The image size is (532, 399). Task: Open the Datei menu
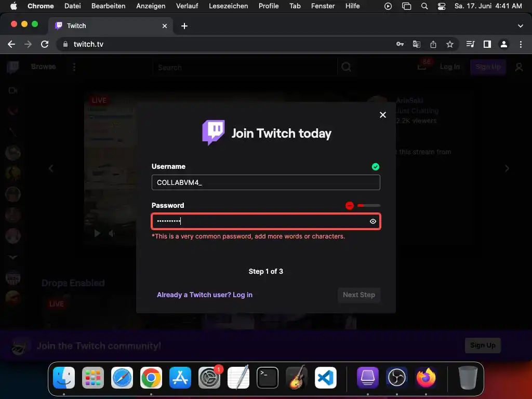pyautogui.click(x=72, y=6)
